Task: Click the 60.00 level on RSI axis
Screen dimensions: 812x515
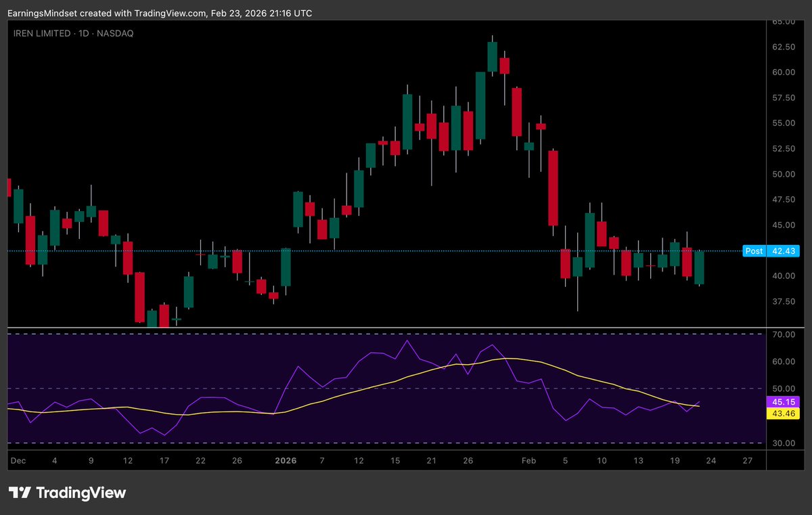Action: pyautogui.click(x=783, y=361)
